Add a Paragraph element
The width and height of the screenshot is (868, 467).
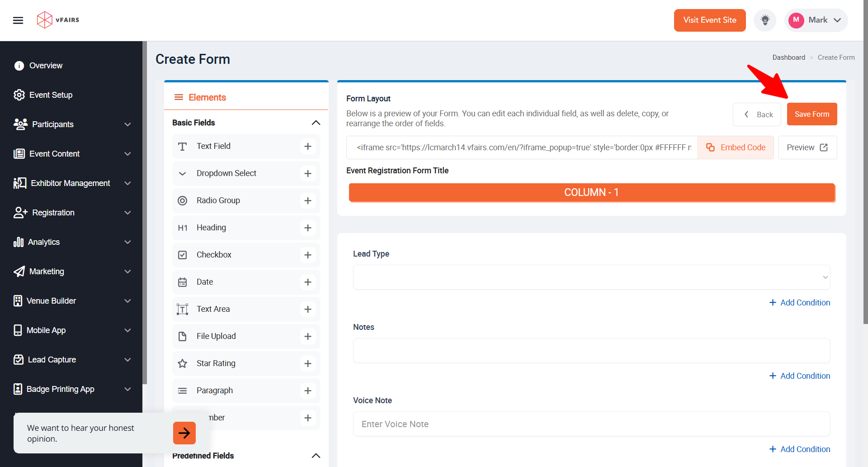308,391
